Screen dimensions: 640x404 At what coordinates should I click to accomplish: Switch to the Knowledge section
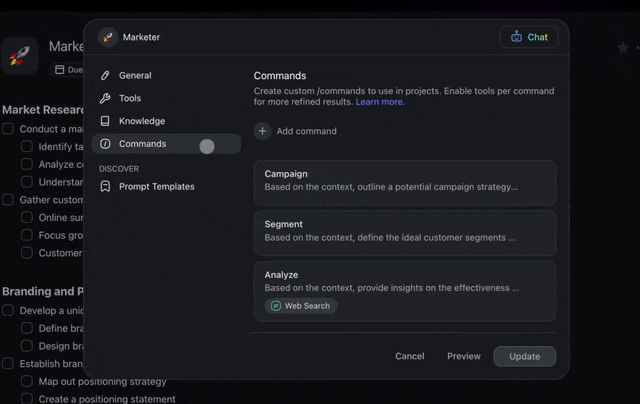tap(142, 121)
